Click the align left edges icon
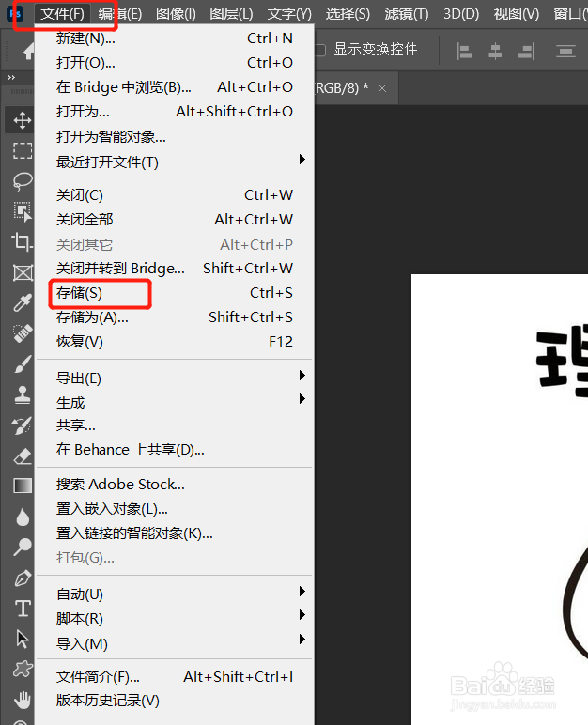Image resolution: width=588 pixels, height=725 pixels. pos(464,51)
